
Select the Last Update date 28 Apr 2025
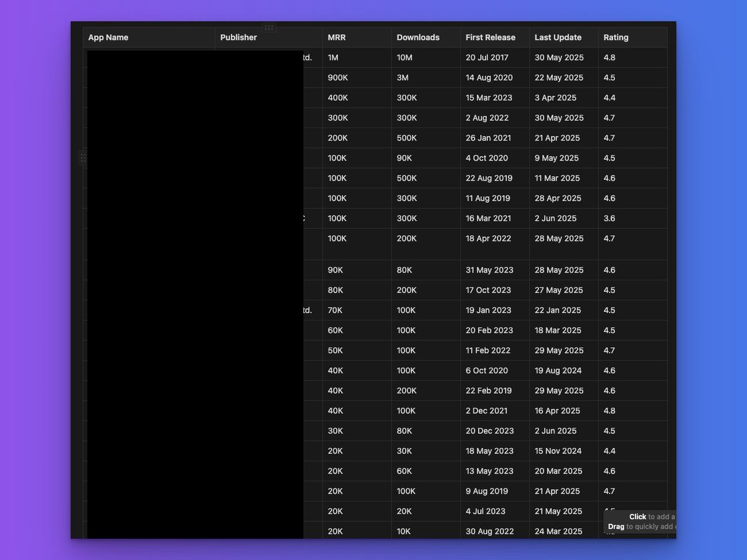pyautogui.click(x=558, y=198)
